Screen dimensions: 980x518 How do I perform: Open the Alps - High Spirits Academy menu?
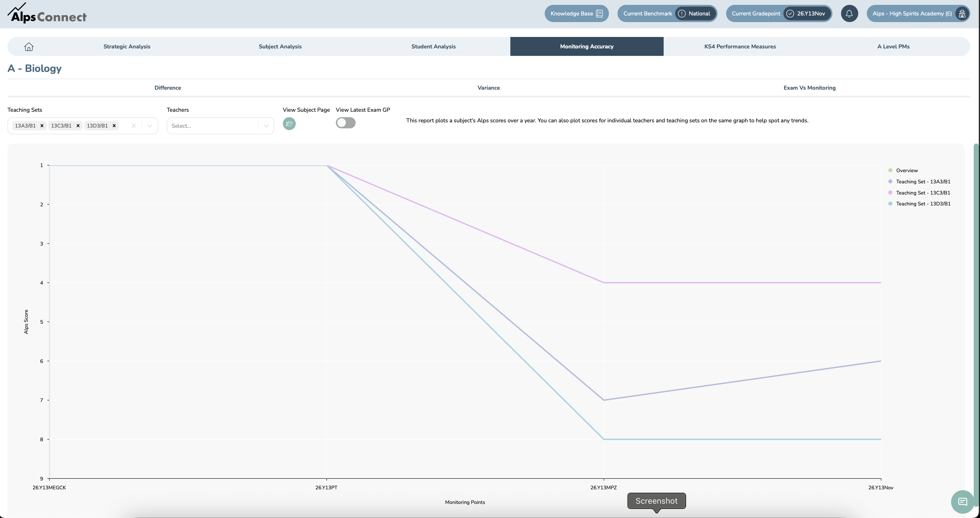pos(918,14)
